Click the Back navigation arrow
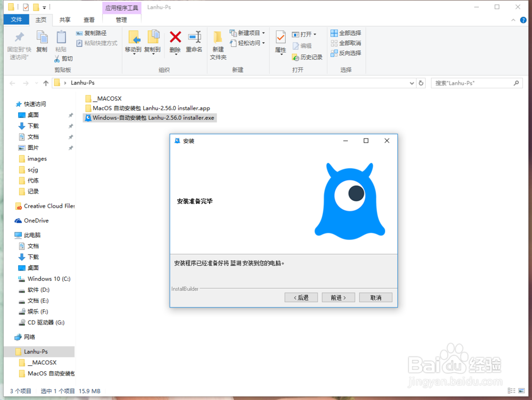 13,83
